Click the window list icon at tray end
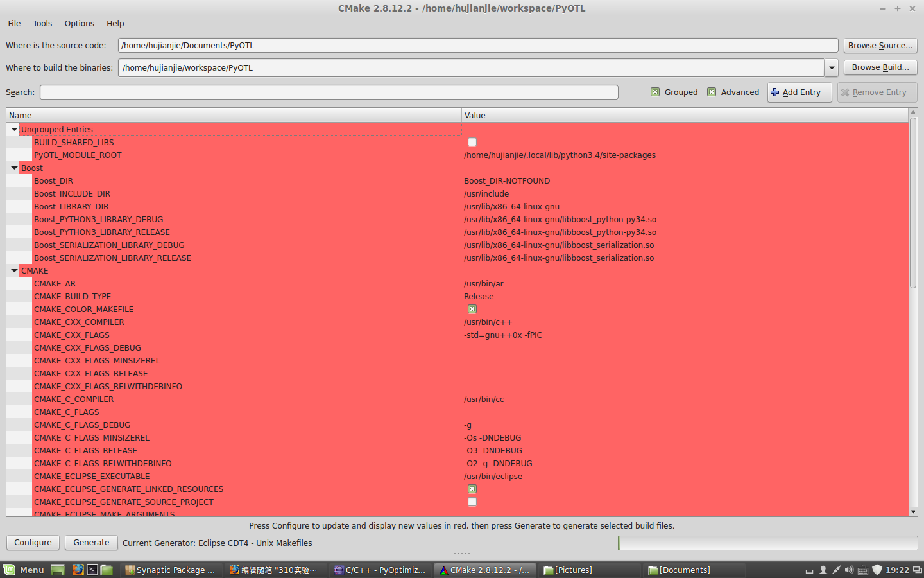 click(918, 570)
